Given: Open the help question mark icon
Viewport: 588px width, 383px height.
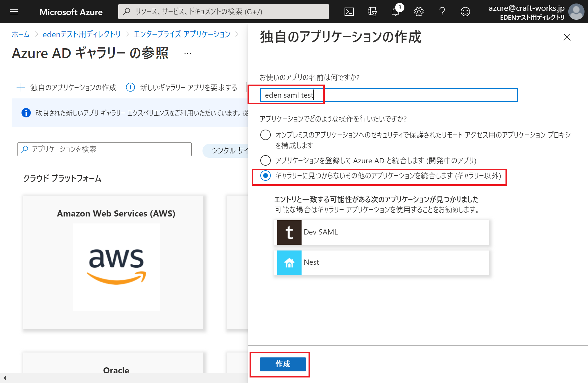Looking at the screenshot, I should tap(442, 12).
